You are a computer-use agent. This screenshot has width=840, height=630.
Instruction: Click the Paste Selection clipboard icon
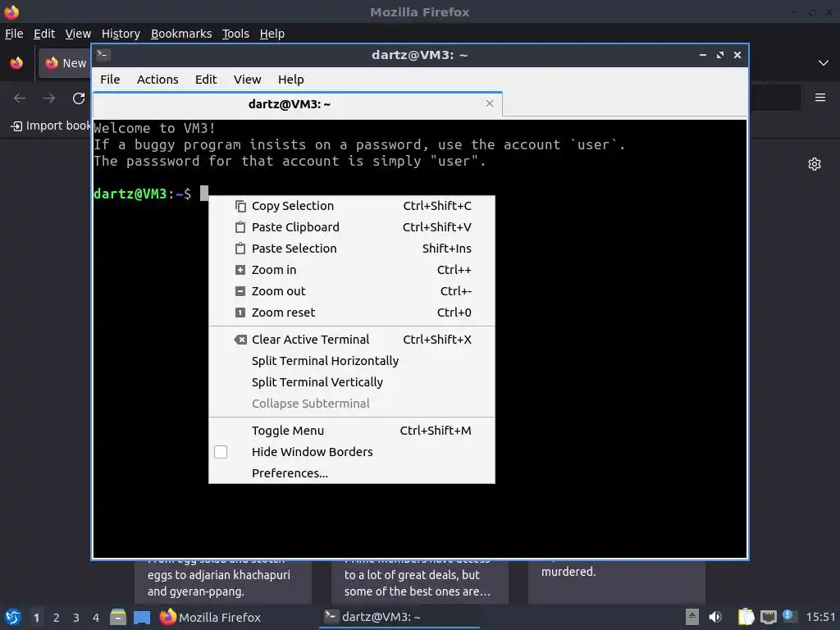coord(240,249)
